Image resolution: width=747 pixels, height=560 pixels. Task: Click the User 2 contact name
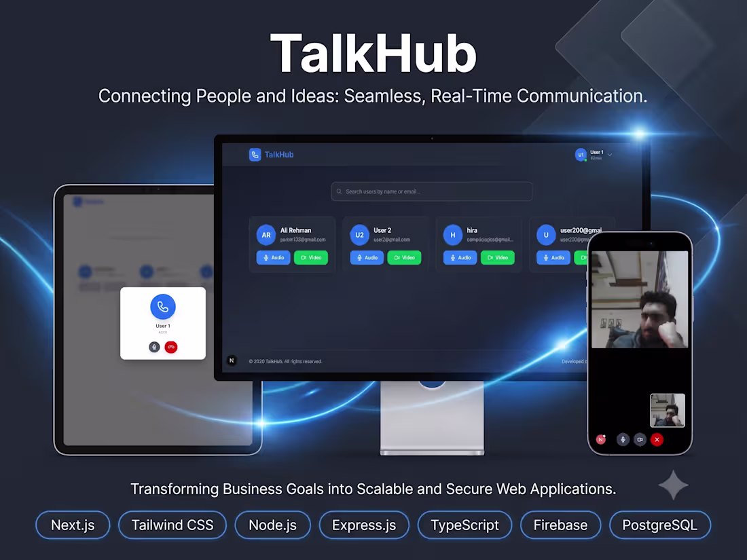(382, 230)
